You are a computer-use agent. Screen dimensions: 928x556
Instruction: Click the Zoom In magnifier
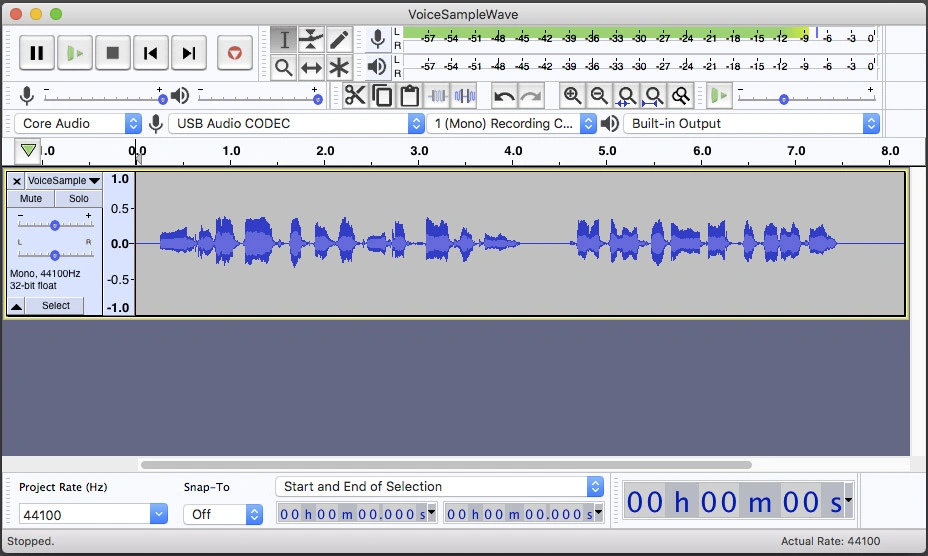point(572,96)
